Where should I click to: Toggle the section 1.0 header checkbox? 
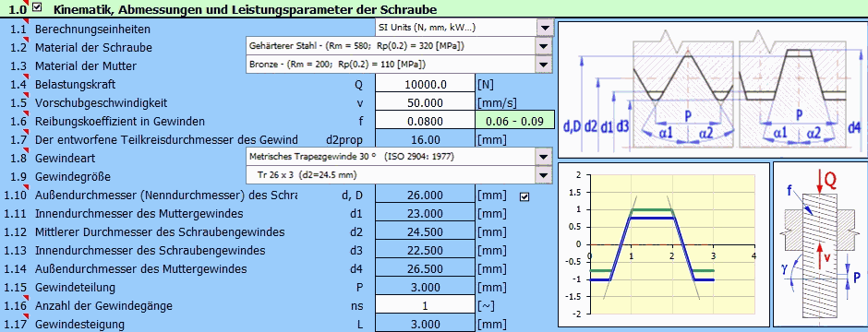pos(37,7)
